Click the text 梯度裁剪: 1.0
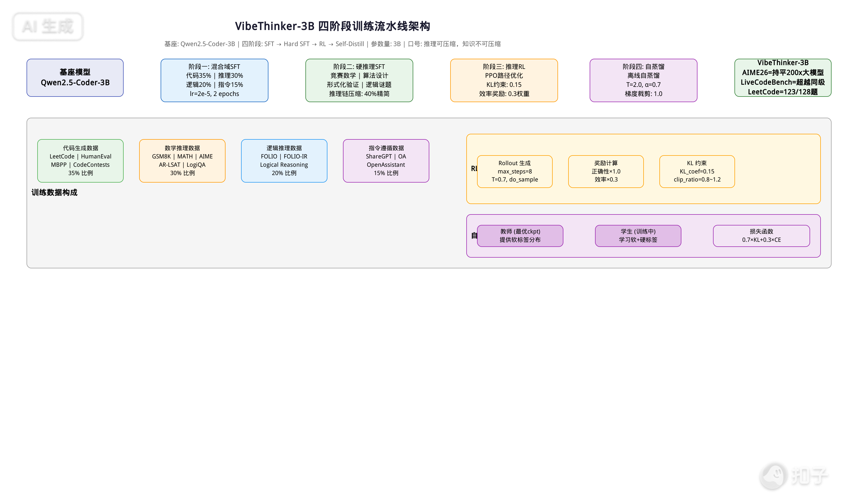842x504 pixels. pos(643,94)
